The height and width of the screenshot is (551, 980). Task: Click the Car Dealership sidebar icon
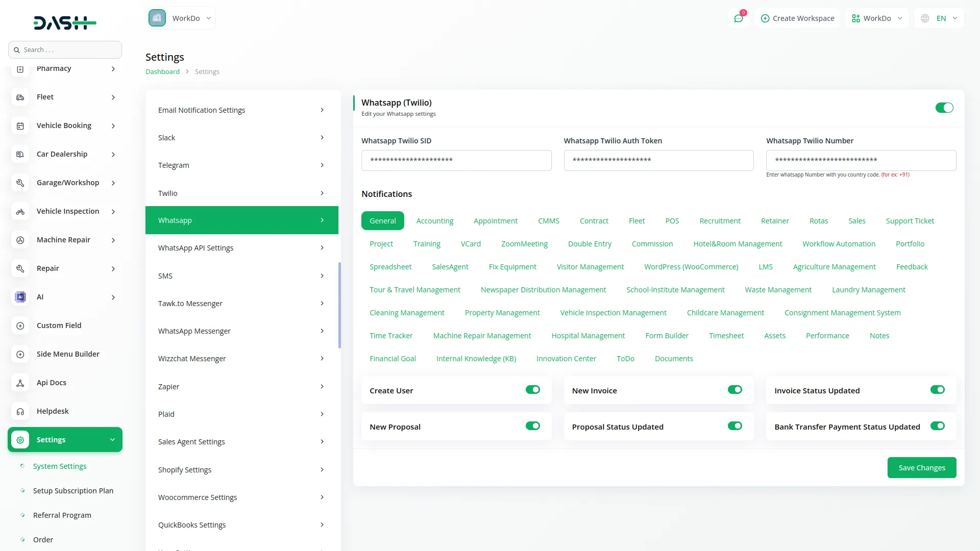click(x=20, y=154)
